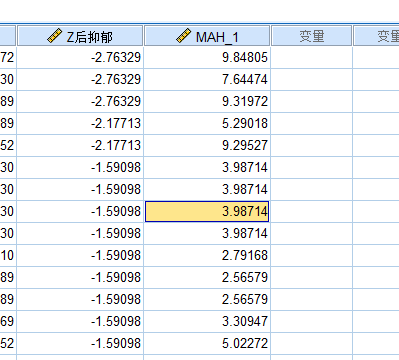Select MAH_1 cell with value 7.64474
This screenshot has height=360, width=399.
tap(207, 80)
